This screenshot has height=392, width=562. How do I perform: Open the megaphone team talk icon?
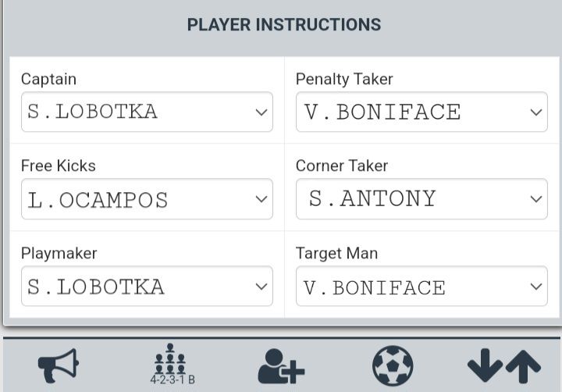click(59, 365)
